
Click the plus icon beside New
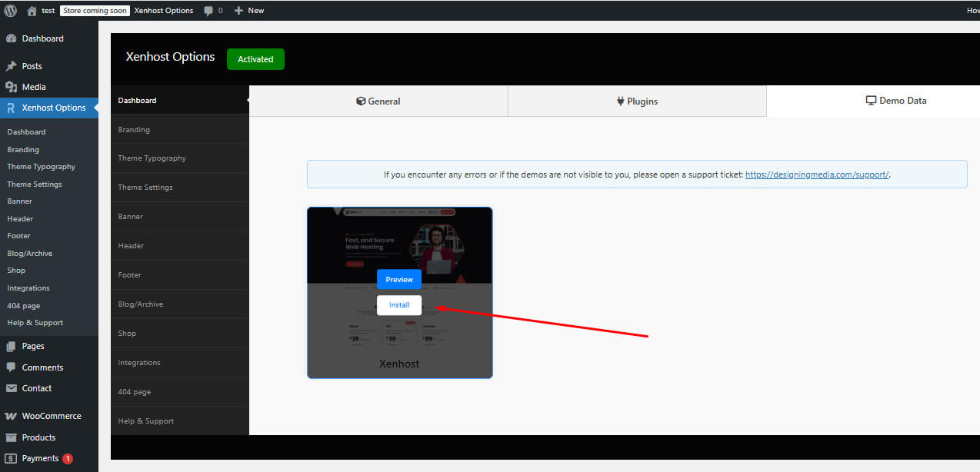pyautogui.click(x=238, y=11)
